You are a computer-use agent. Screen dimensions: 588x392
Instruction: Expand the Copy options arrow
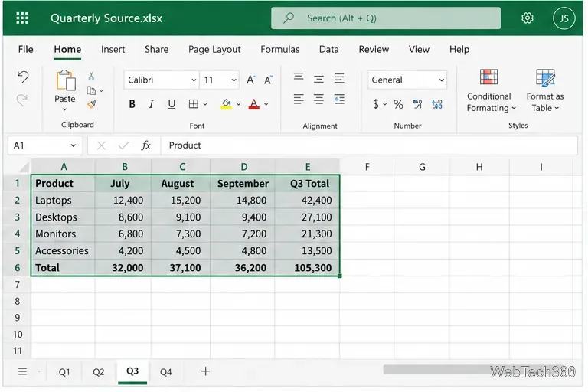(101, 91)
